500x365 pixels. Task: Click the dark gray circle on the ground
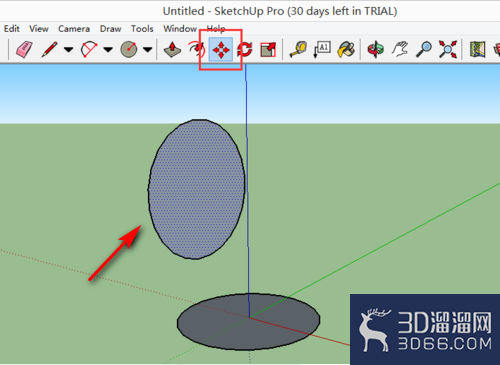tap(248, 322)
